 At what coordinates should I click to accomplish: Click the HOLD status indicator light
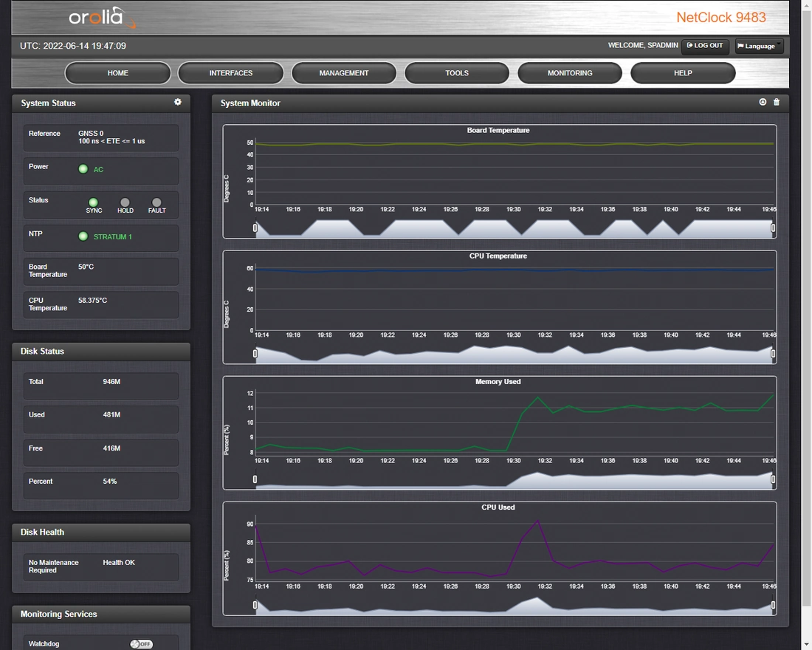tap(125, 202)
